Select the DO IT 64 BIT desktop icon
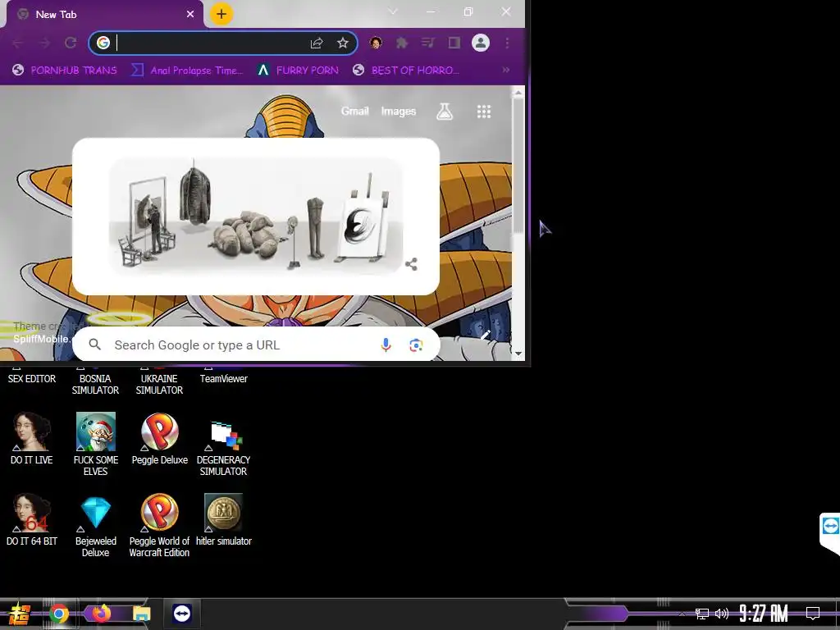 tap(32, 521)
